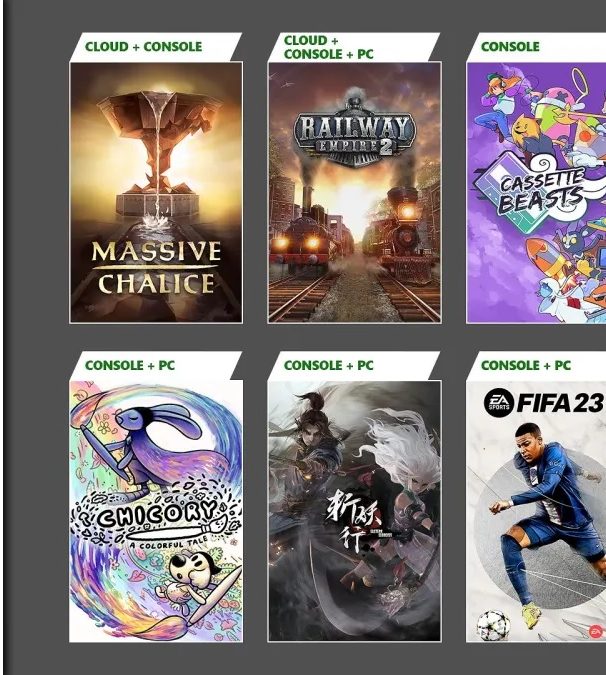Click the Console label above Cassette Beasts
This screenshot has height=675, width=606.
[x=510, y=46]
